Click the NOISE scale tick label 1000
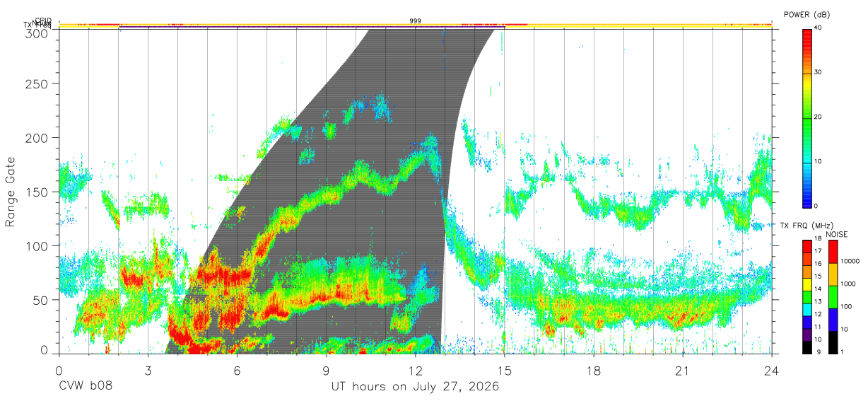 (x=848, y=284)
